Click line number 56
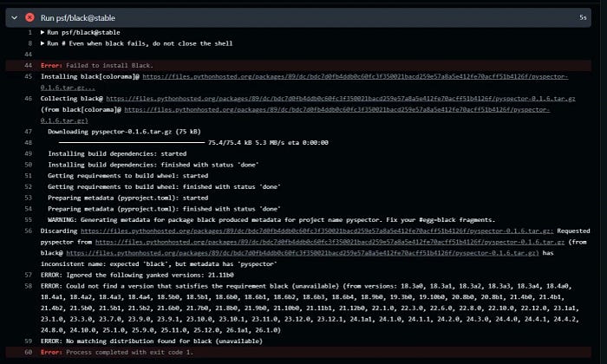The image size is (607, 364). coord(29,231)
